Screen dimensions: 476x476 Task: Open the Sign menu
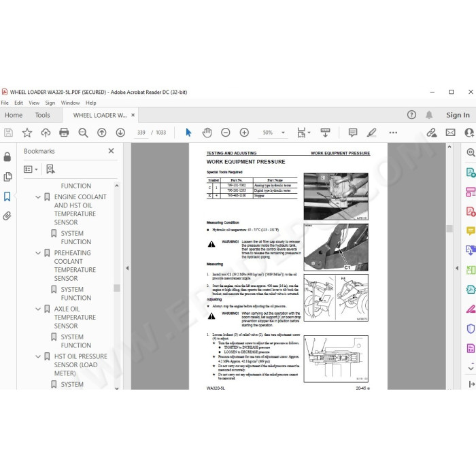pyautogui.click(x=50, y=103)
